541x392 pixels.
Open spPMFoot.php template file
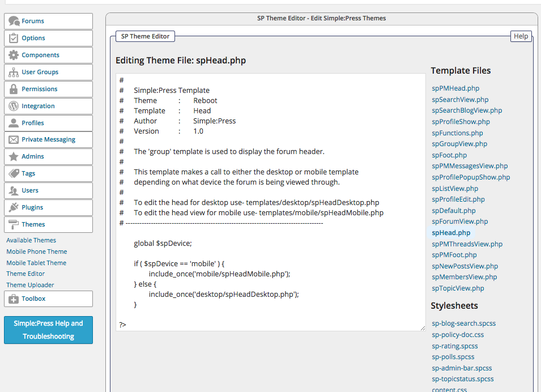click(x=454, y=255)
